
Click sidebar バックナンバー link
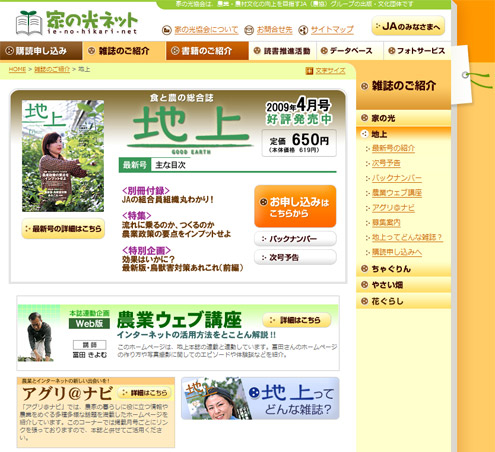tap(397, 178)
